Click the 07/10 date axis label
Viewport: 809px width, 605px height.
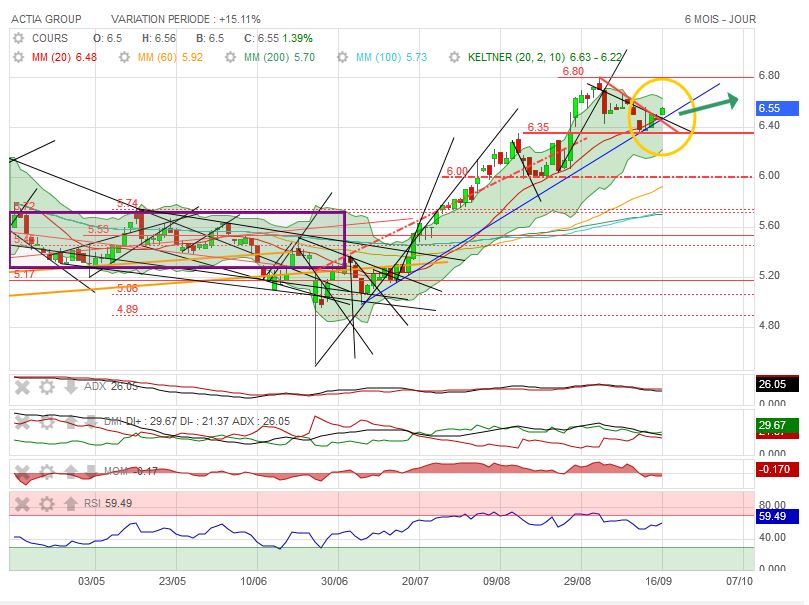click(739, 581)
